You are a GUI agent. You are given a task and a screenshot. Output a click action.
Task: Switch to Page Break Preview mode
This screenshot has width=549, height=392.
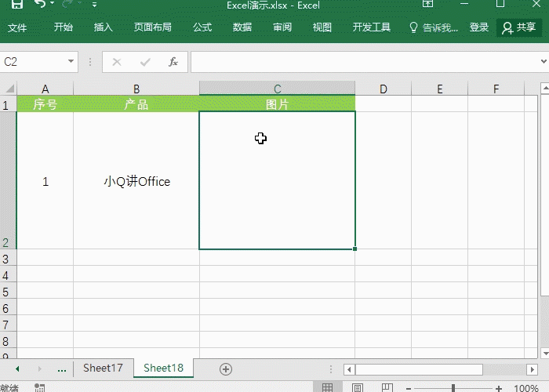pos(386,388)
